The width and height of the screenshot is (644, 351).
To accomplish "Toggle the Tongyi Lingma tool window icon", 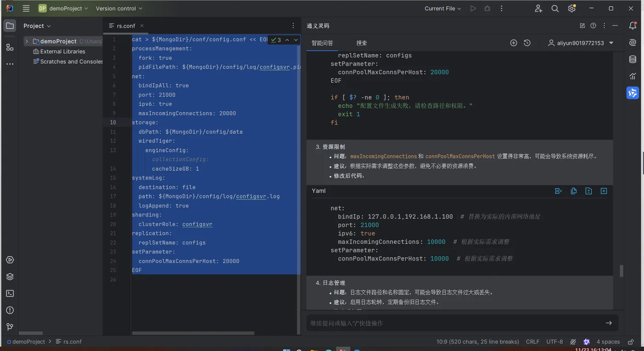I will [x=633, y=93].
